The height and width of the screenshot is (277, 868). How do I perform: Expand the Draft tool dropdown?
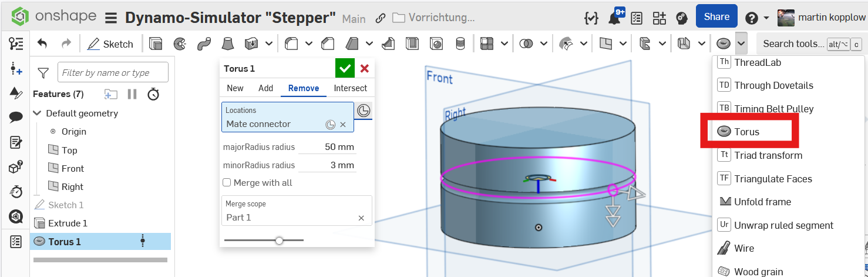(369, 44)
